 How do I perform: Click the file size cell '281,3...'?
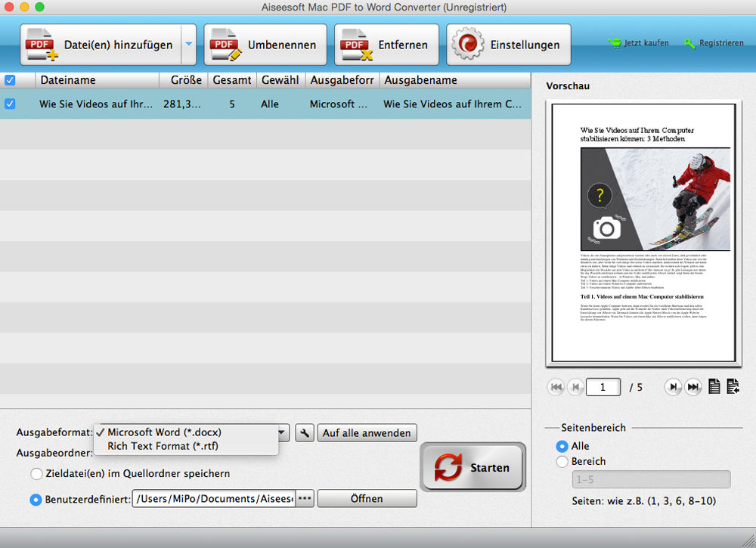pyautogui.click(x=181, y=104)
